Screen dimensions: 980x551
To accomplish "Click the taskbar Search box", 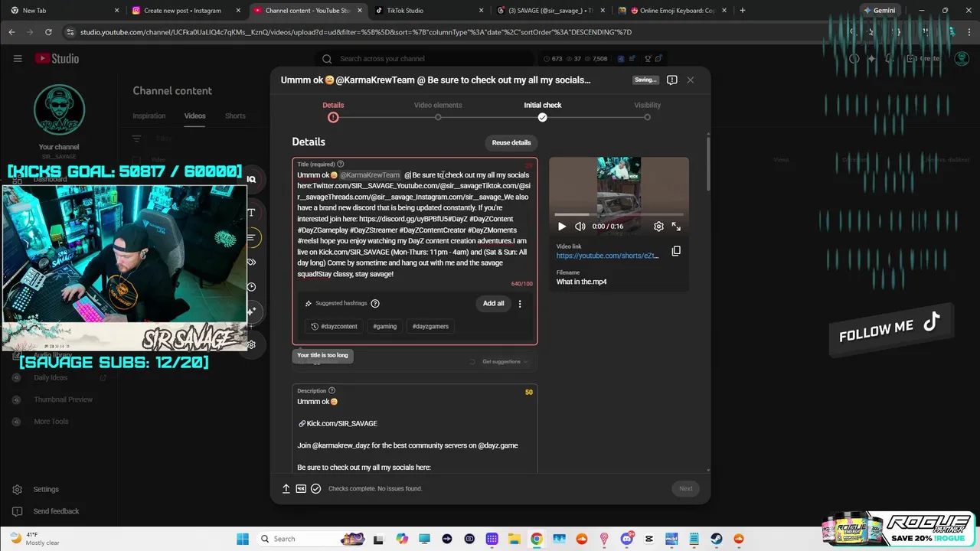I will click(311, 539).
